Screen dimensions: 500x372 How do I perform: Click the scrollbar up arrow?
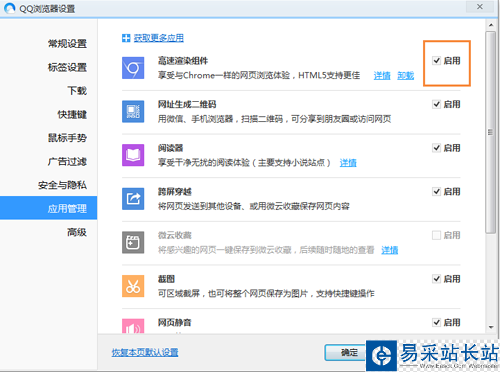pos(491,25)
